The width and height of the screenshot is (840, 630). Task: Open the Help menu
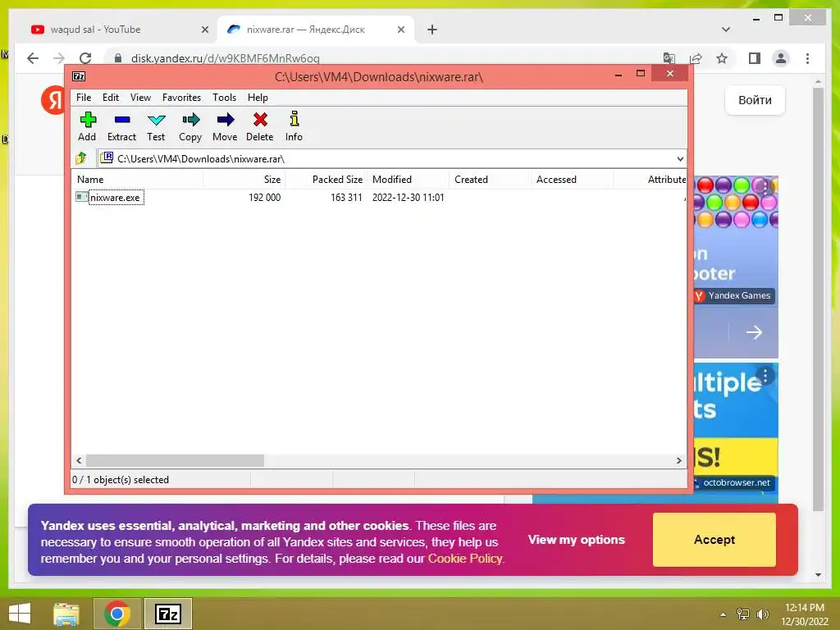pos(258,98)
